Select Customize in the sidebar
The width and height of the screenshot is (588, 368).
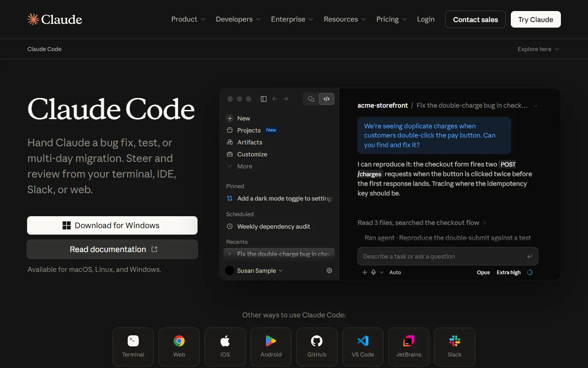coord(247,154)
